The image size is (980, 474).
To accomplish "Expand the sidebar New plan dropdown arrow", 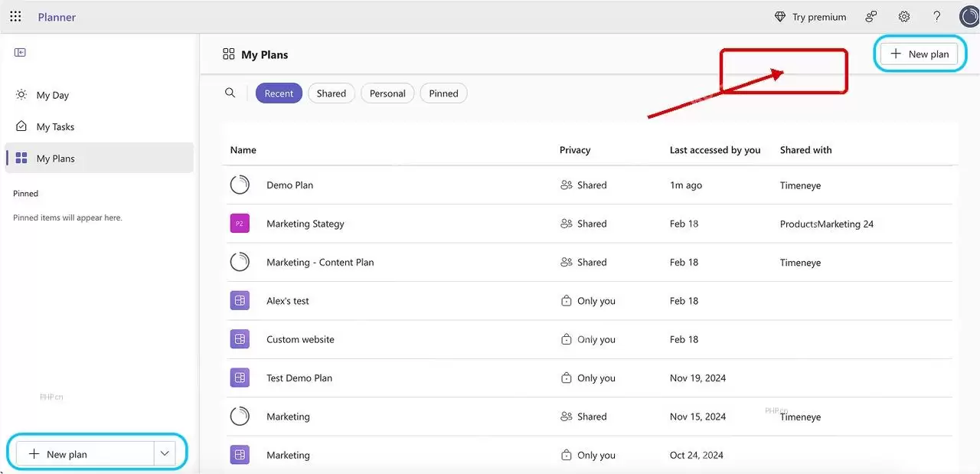I will pos(165,454).
